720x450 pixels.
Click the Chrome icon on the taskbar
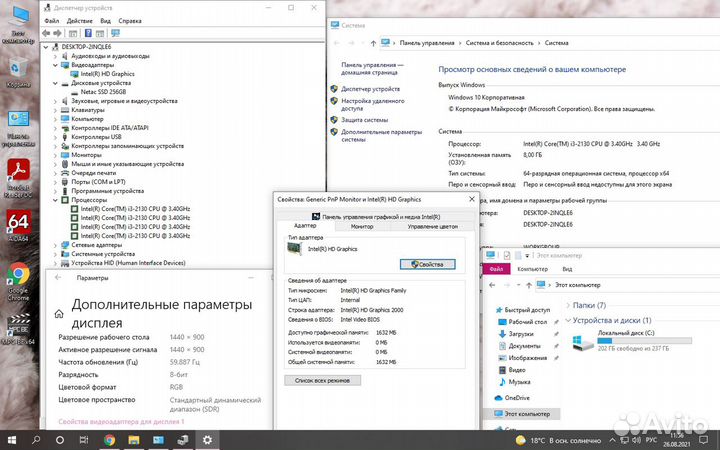pos(109,440)
